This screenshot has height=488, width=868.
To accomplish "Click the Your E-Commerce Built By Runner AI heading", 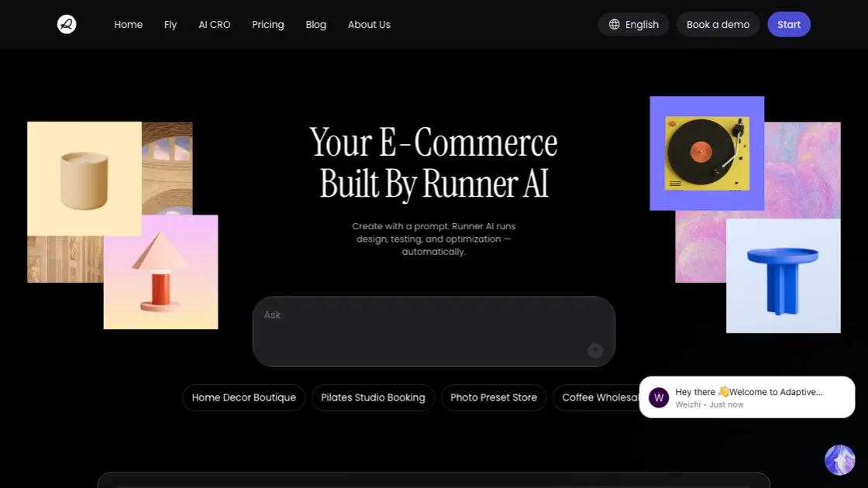I will (433, 163).
